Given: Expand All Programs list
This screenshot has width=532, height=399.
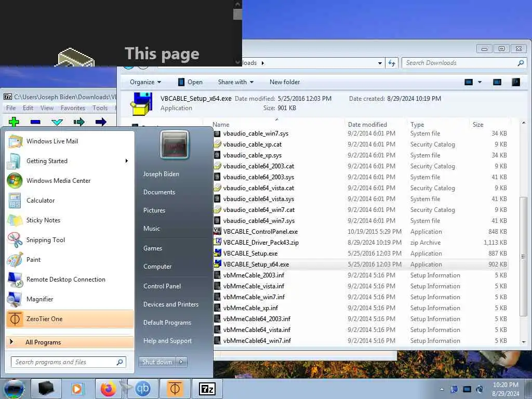Looking at the screenshot, I should click(70, 342).
